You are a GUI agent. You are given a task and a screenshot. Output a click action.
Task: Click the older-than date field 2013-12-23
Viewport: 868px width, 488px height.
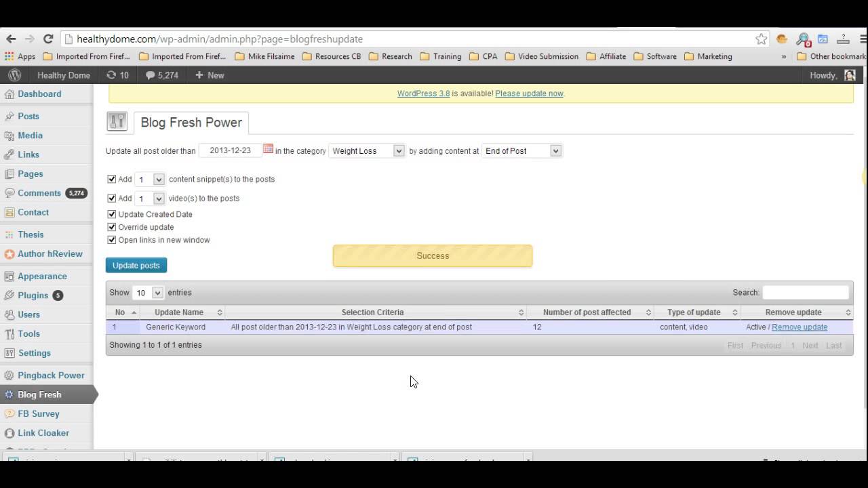[230, 150]
